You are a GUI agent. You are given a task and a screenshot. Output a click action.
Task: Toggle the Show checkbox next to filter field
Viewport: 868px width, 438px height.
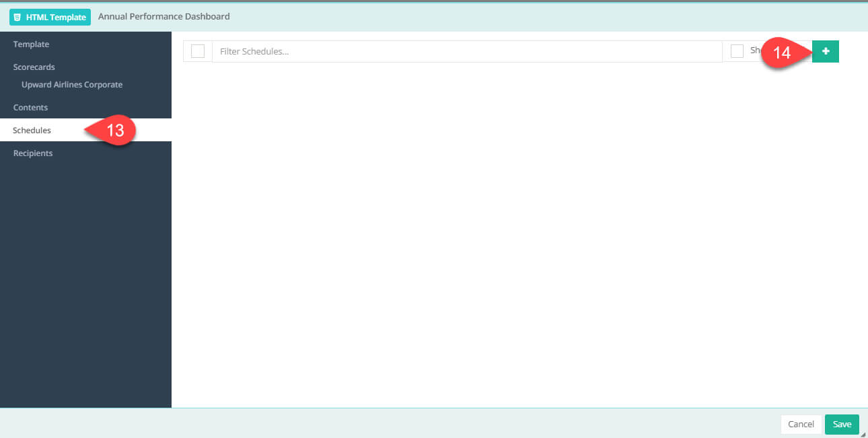(737, 51)
